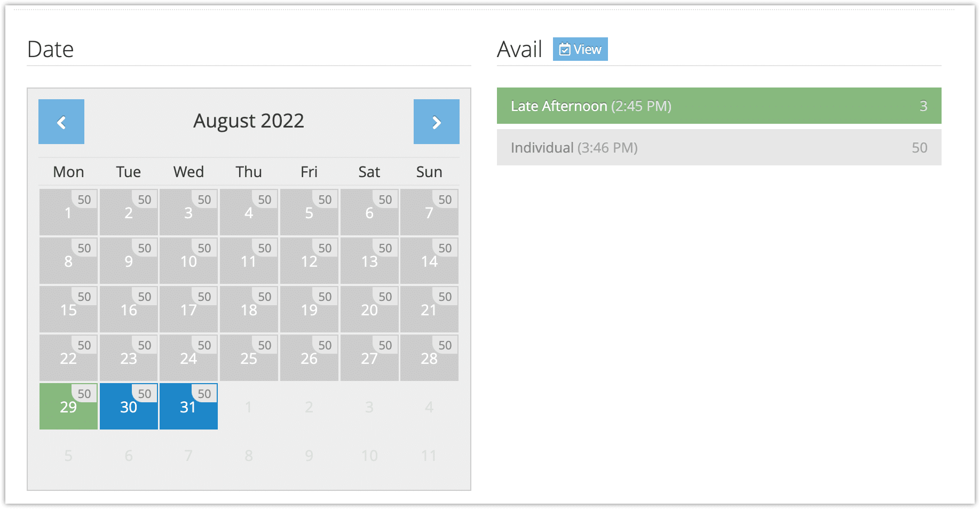The height and width of the screenshot is (509, 980).
Task: Click the View availability button
Action: point(580,49)
